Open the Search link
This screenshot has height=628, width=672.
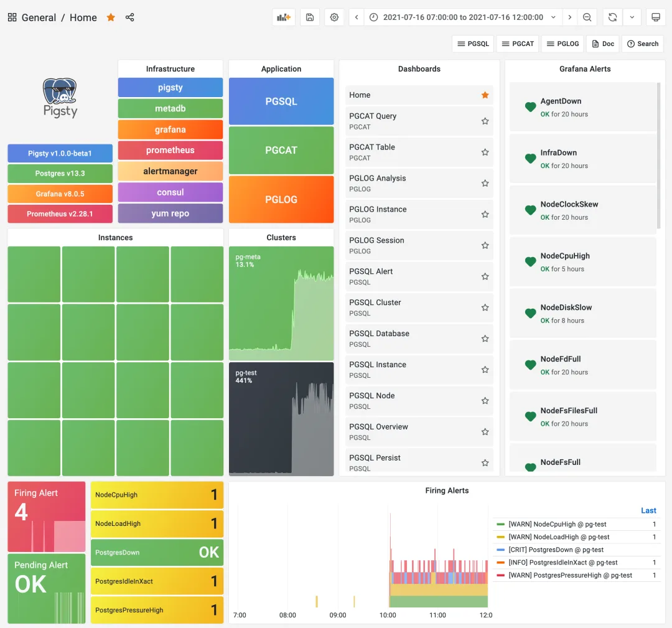click(x=642, y=44)
